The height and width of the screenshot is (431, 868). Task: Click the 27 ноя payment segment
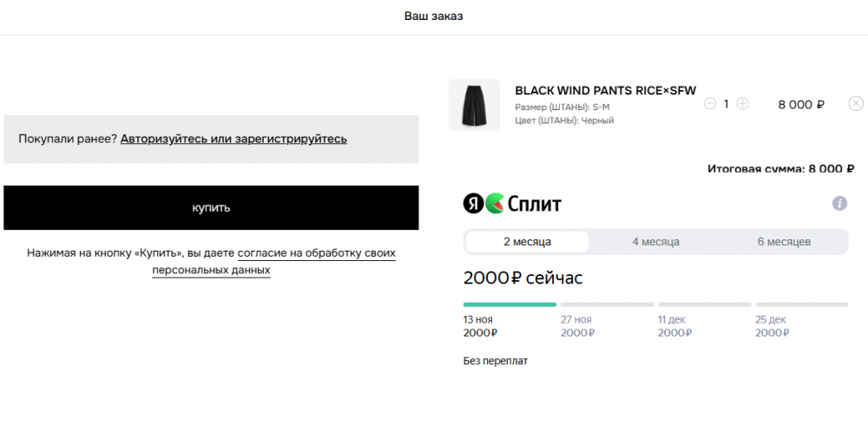click(x=607, y=305)
